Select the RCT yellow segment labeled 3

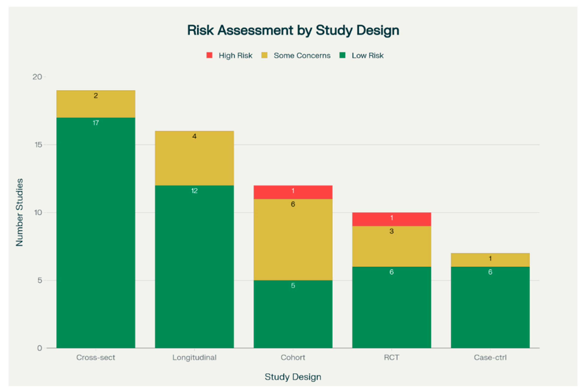click(391, 246)
